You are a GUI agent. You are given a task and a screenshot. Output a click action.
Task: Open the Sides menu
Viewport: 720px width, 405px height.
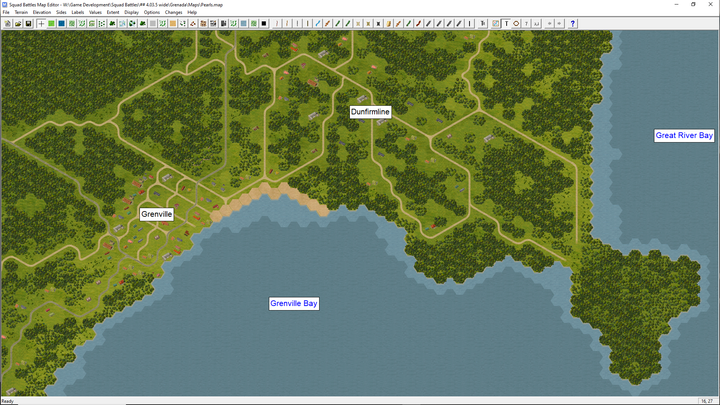click(x=61, y=12)
